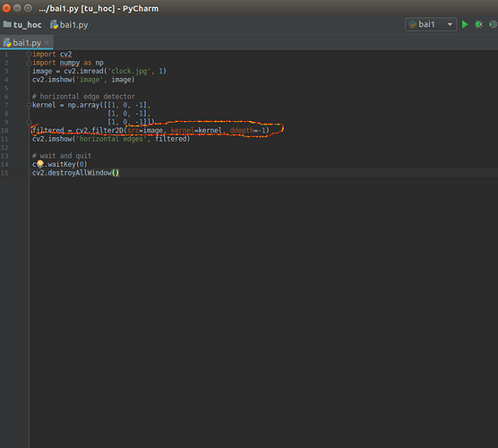This screenshot has width=498, height=448.
Task: Collapse the import block fold marker on line 1
Action: tap(29, 55)
